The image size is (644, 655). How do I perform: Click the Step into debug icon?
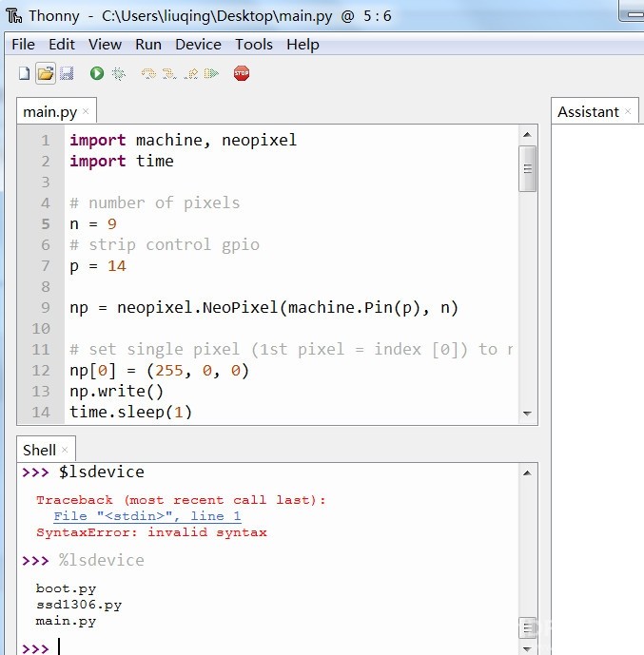(x=169, y=73)
